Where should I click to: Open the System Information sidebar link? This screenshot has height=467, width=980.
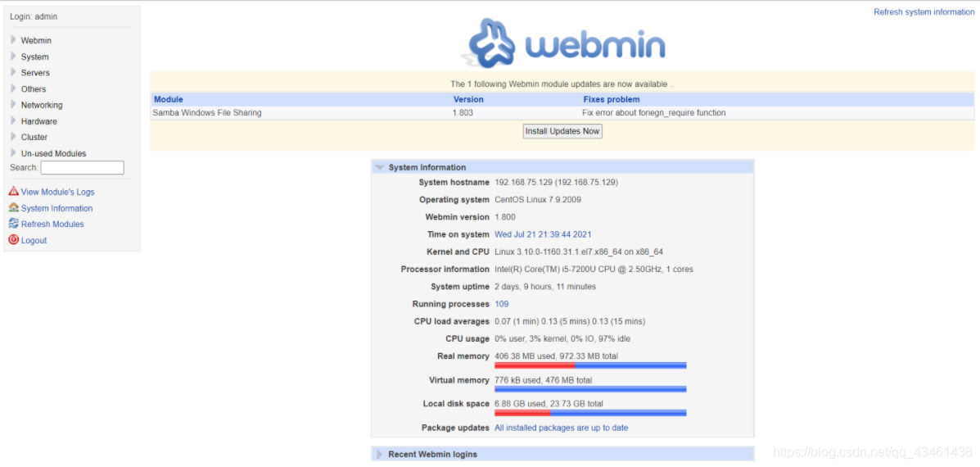56,208
